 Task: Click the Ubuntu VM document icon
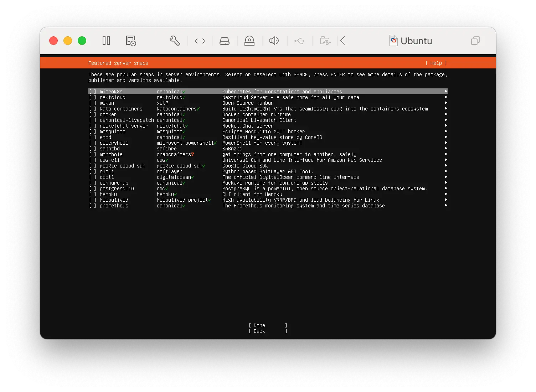[x=393, y=41]
